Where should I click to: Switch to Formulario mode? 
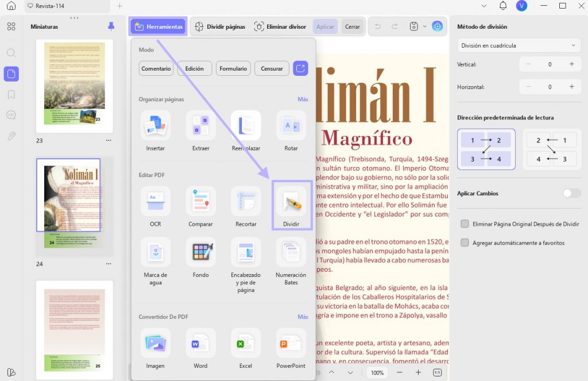pyautogui.click(x=233, y=68)
